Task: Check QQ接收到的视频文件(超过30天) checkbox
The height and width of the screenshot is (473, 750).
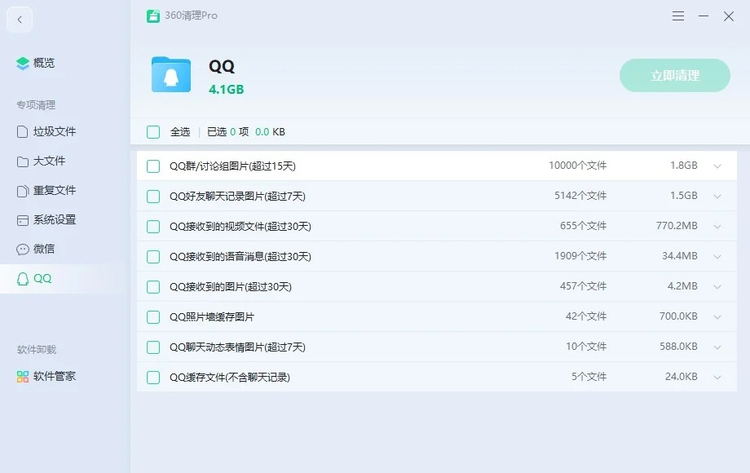Action: coord(153,227)
